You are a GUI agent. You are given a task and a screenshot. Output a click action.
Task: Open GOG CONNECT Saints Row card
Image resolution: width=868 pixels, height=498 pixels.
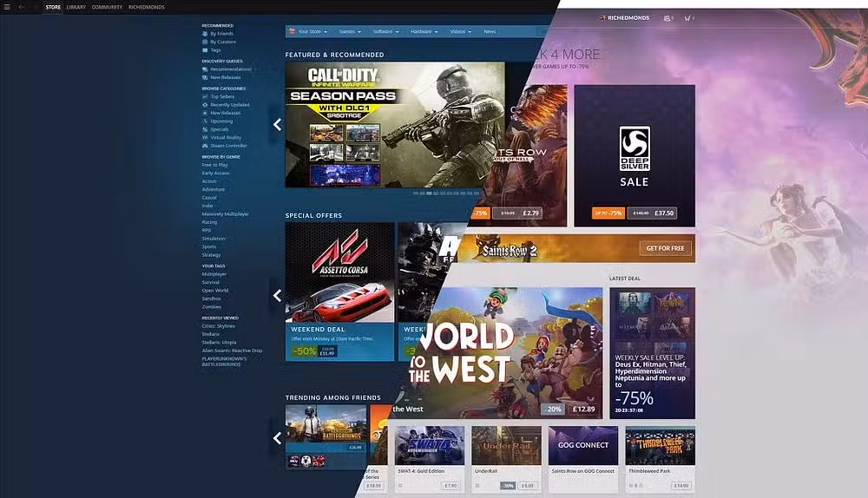[583, 459]
